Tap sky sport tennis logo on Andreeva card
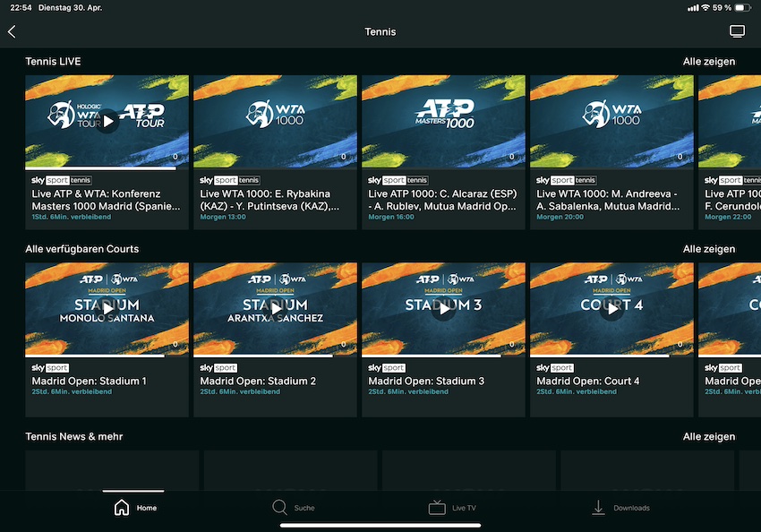The width and height of the screenshot is (761, 532). 567,180
